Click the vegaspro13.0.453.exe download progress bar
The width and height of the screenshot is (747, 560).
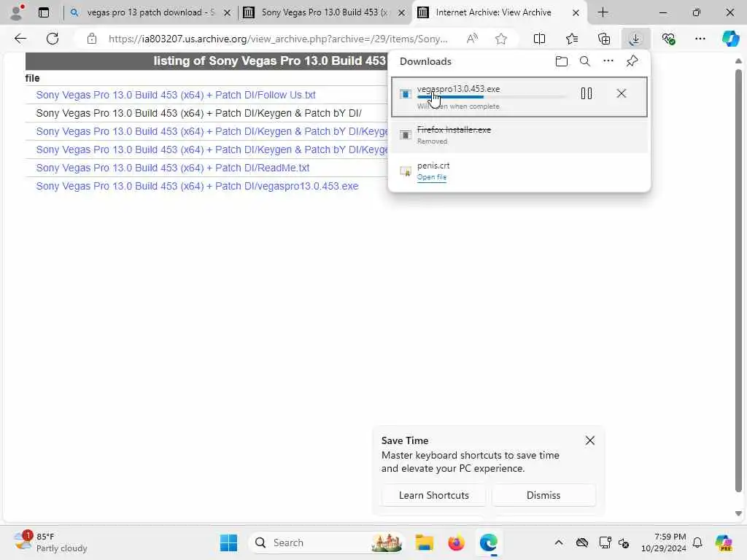[x=492, y=97]
